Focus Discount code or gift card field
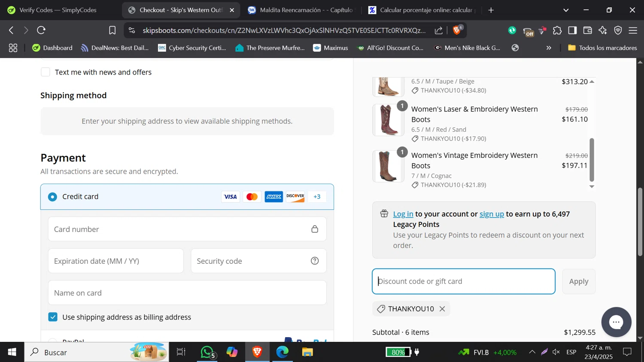Viewport: 644px width, 362px height. (464, 281)
